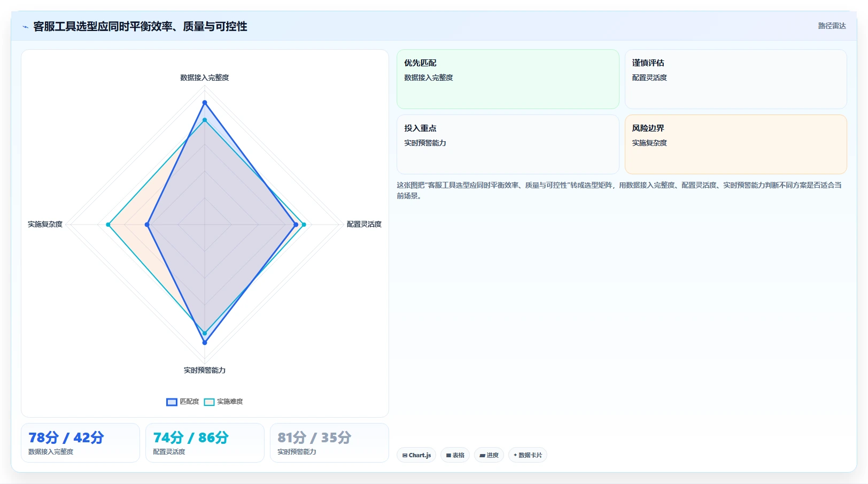Toggle the 匹配度 legend swatch

tap(172, 402)
